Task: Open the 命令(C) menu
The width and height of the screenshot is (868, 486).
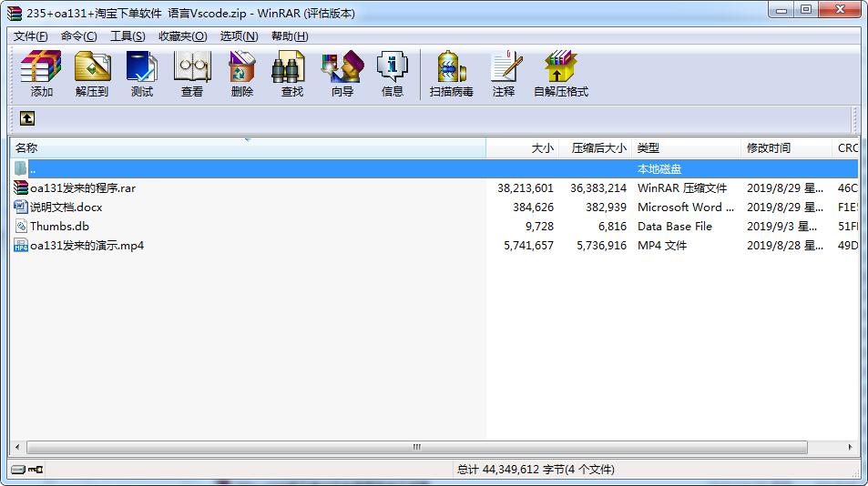Action: 78,35
